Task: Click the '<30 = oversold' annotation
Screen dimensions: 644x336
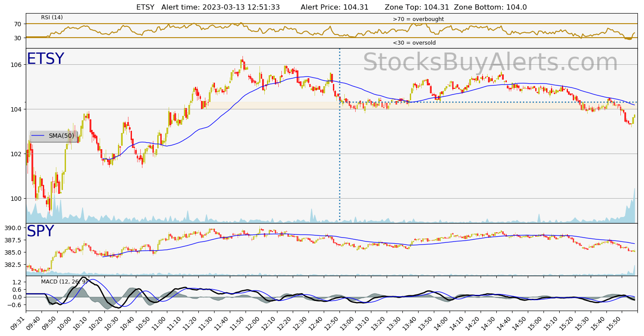Action: pos(414,43)
